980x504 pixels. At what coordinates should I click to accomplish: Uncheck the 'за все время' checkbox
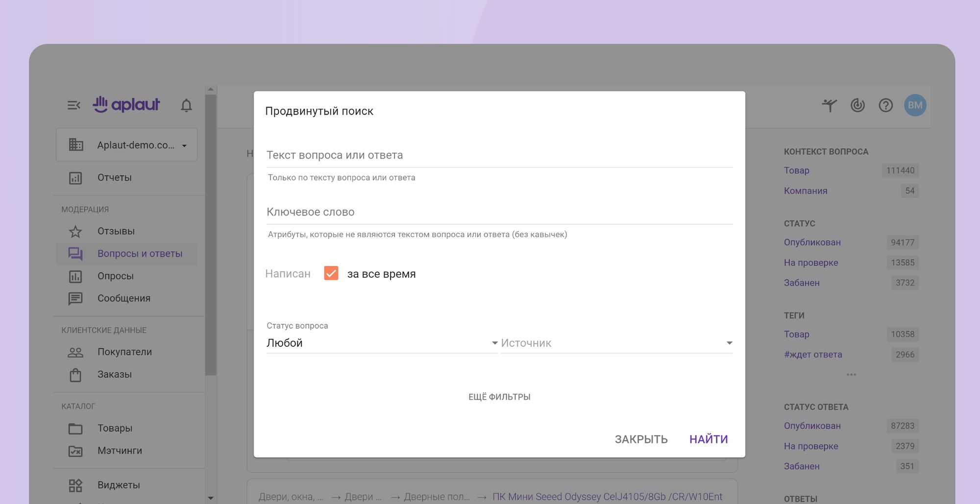331,273
